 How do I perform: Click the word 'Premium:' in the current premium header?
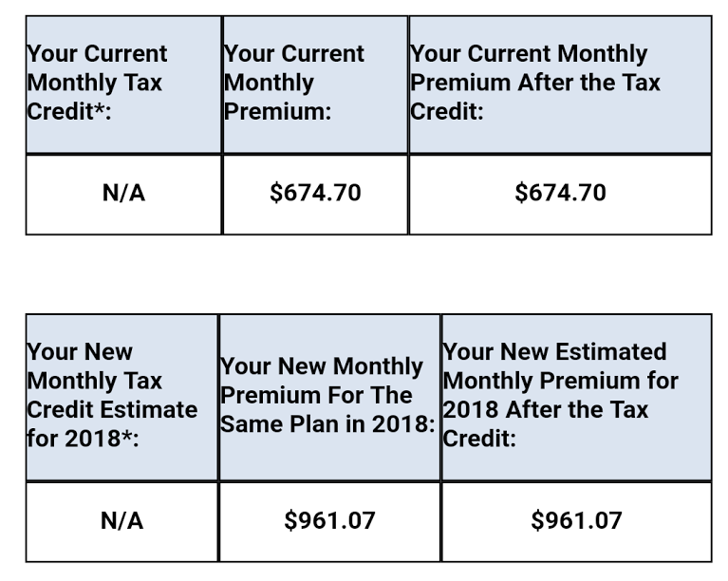click(277, 111)
